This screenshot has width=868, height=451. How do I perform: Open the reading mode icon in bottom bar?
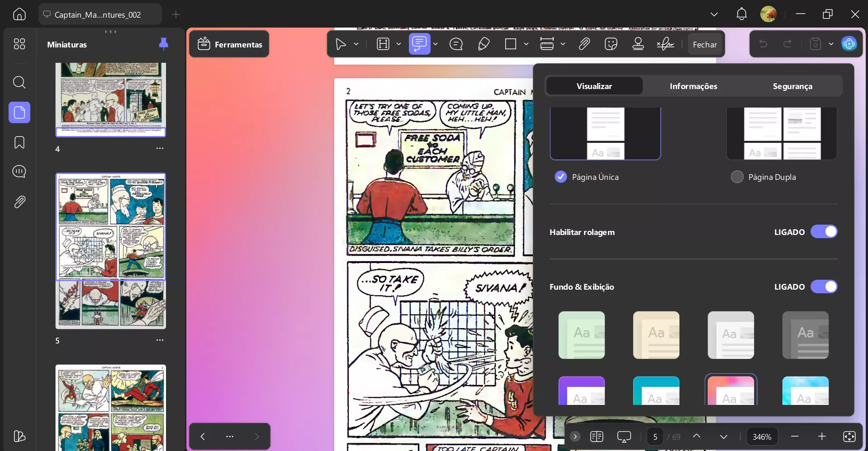[x=597, y=436]
